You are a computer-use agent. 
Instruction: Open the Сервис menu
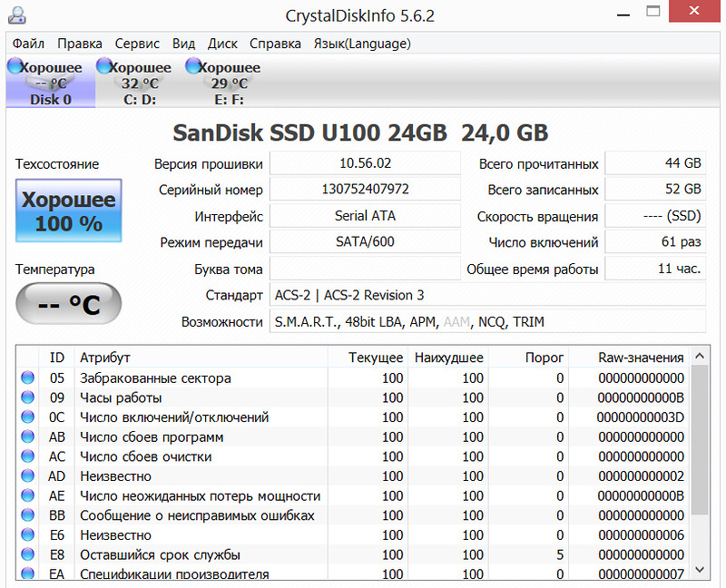(137, 44)
